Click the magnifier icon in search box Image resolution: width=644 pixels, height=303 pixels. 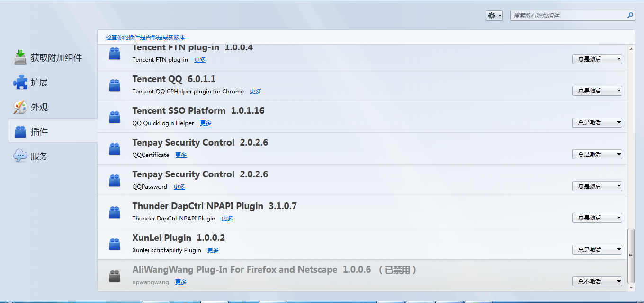coord(630,16)
